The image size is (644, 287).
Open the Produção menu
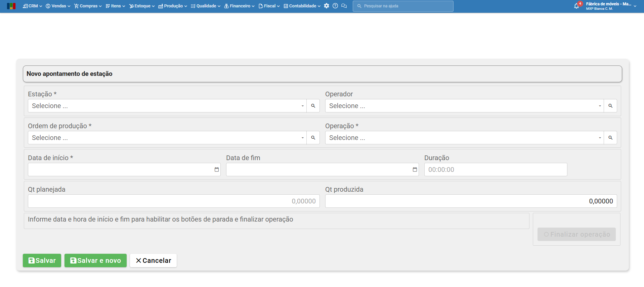(173, 6)
